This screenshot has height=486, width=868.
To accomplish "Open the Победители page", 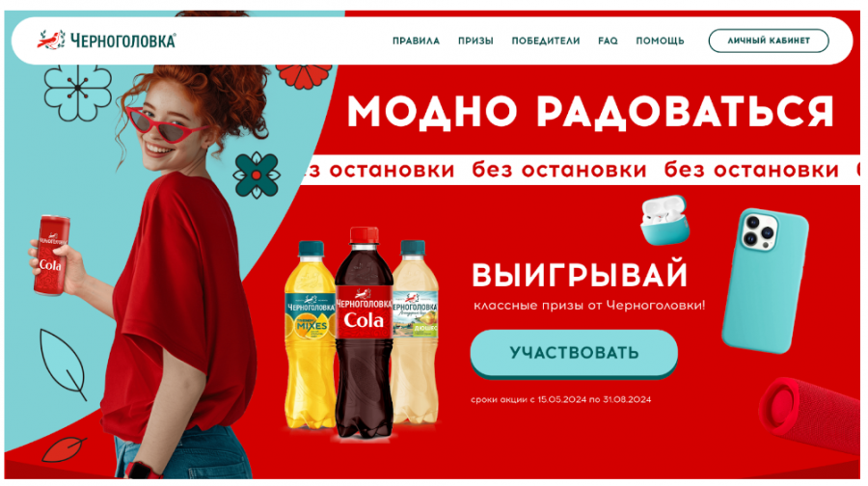I will coord(545,40).
